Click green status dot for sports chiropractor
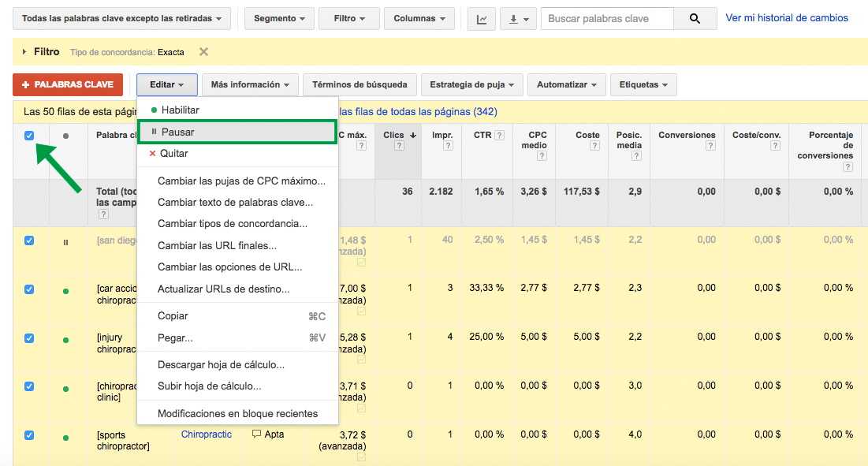The width and height of the screenshot is (868, 466). [66, 438]
